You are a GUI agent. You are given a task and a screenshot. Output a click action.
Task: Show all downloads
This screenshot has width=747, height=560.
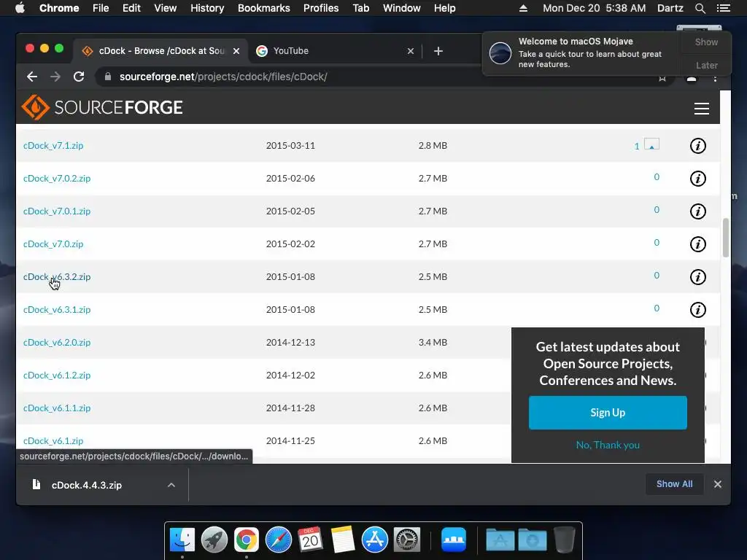click(674, 484)
